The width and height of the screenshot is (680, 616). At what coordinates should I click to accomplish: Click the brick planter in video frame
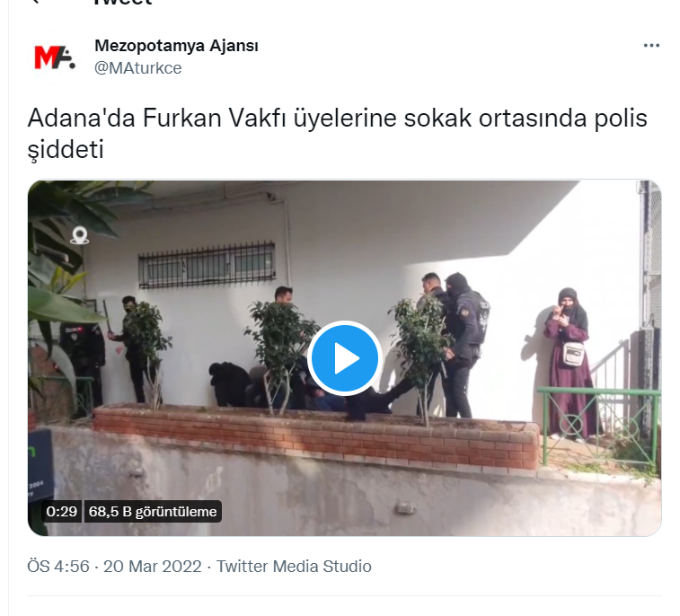(x=315, y=436)
